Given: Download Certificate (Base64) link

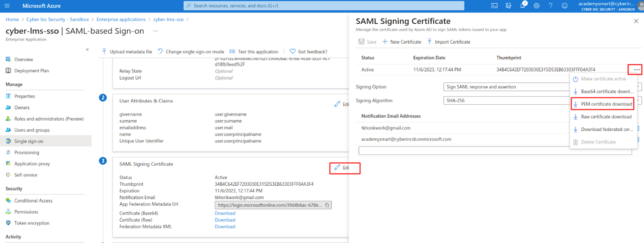Looking at the screenshot, I should point(225,213).
